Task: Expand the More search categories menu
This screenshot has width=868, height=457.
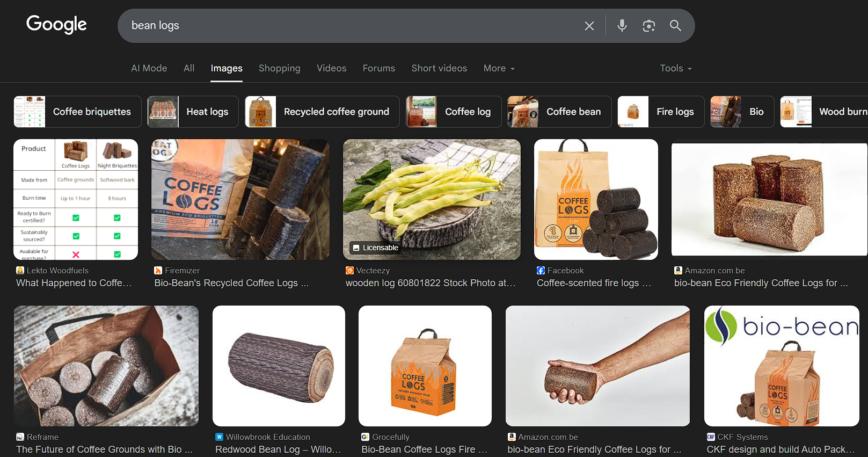Action: pyautogui.click(x=499, y=68)
